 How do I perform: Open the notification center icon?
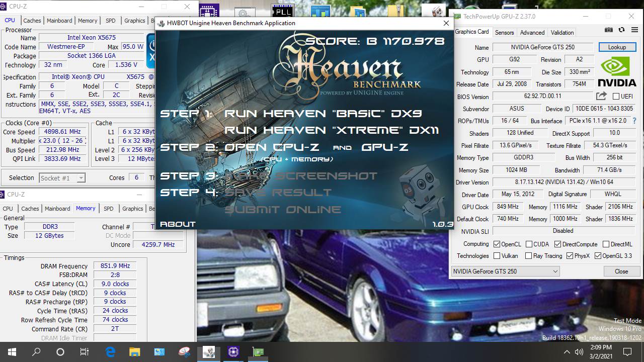pos(627,352)
